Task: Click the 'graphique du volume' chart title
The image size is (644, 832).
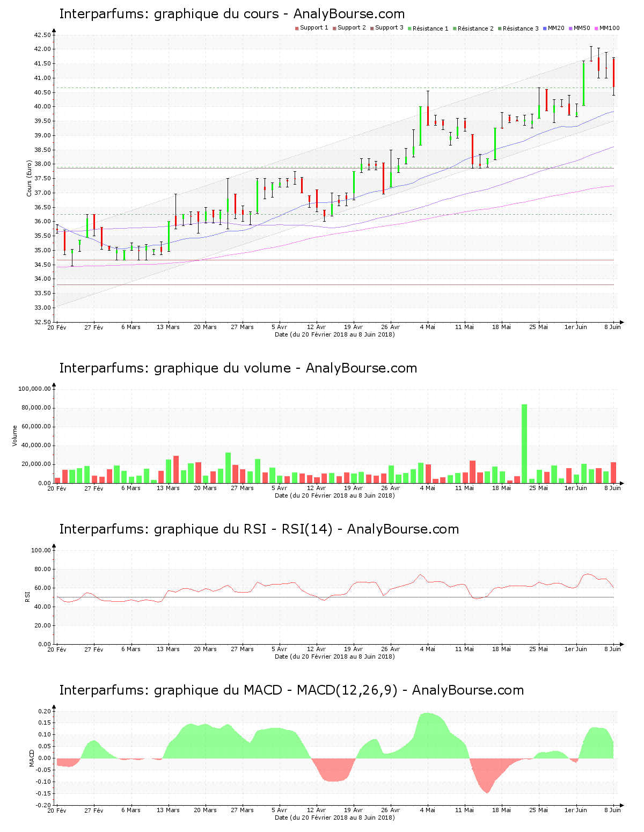Action: [238, 368]
